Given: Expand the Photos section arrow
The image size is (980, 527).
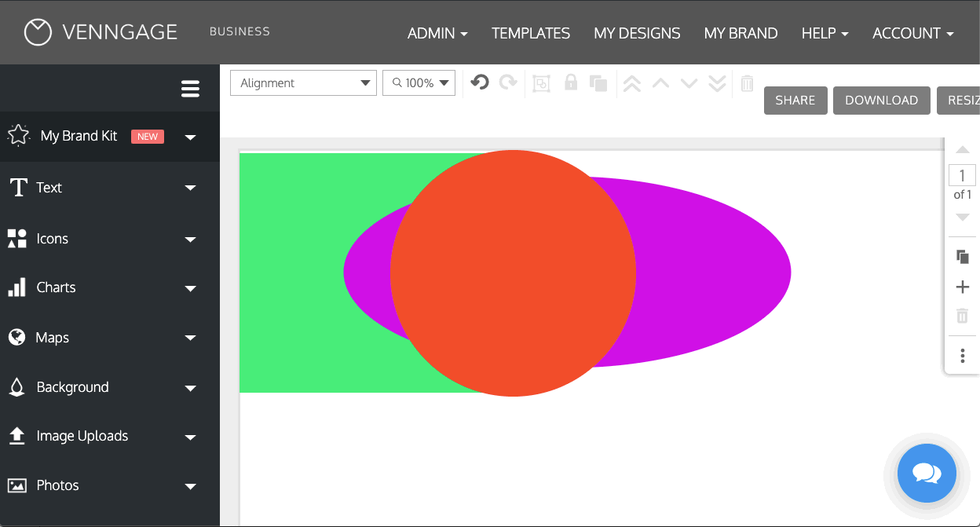Looking at the screenshot, I should [x=190, y=486].
